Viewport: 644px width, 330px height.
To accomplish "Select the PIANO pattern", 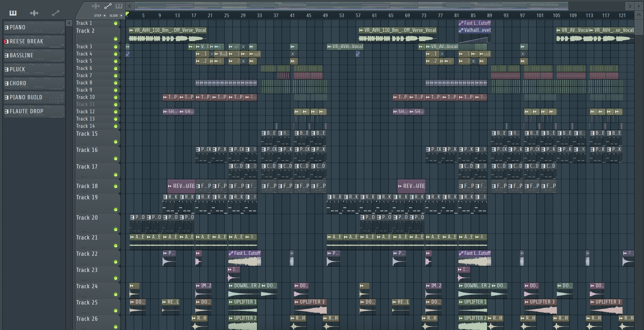I will coord(34,27).
